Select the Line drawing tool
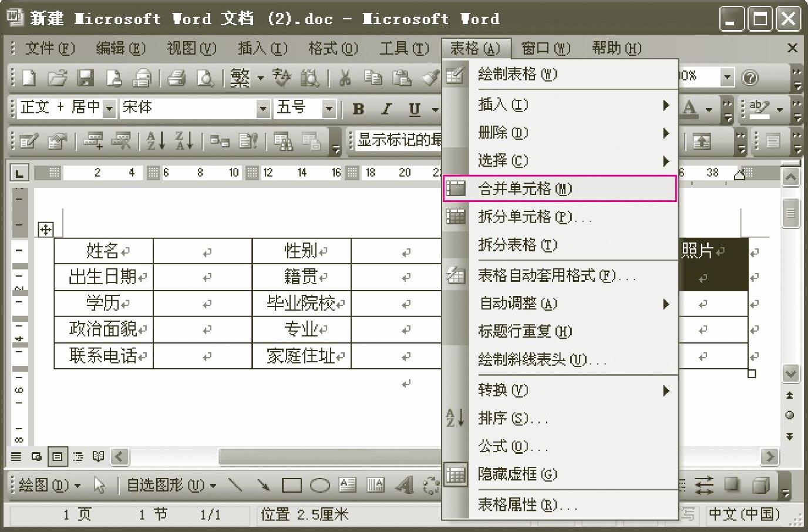 pos(235,485)
